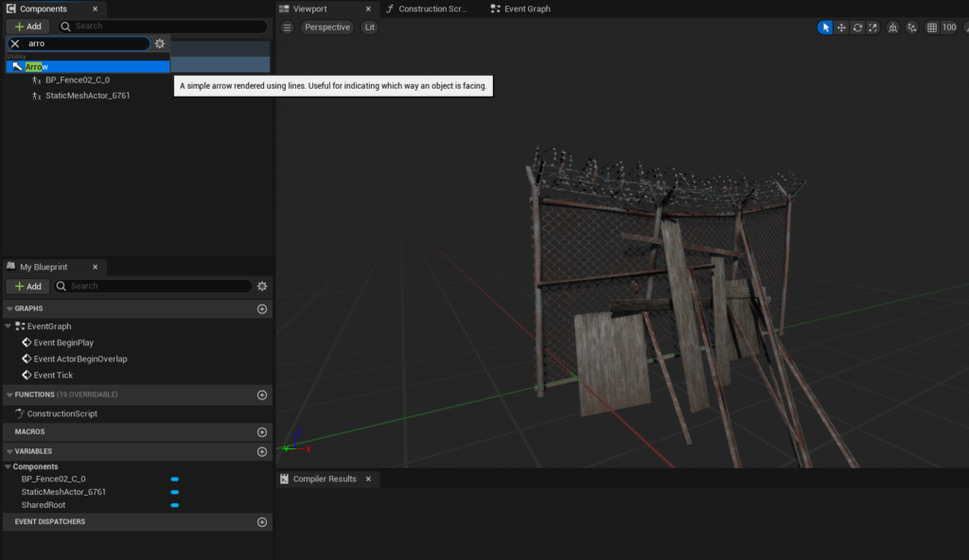Switch to the Construction Script tab
This screenshot has height=560, width=969.
(431, 9)
